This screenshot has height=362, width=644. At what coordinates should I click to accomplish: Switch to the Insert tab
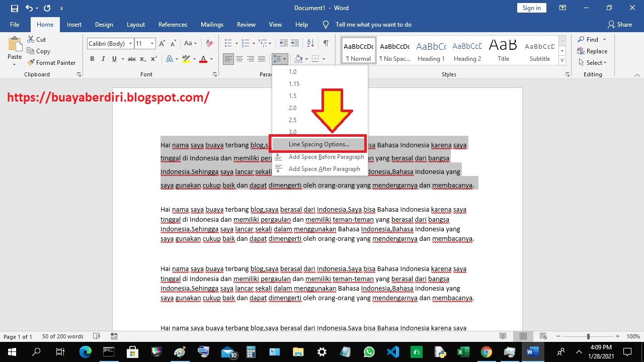tap(74, 25)
